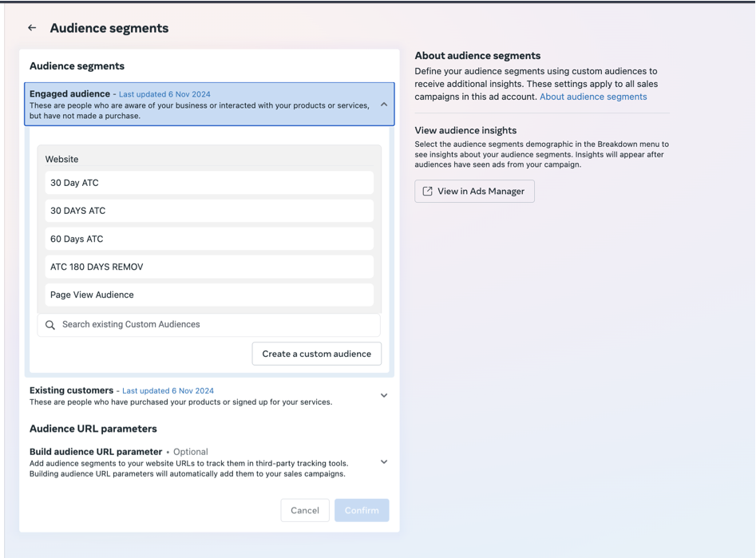Go back using the back arrow icon
The image size is (756, 558).
(32, 28)
